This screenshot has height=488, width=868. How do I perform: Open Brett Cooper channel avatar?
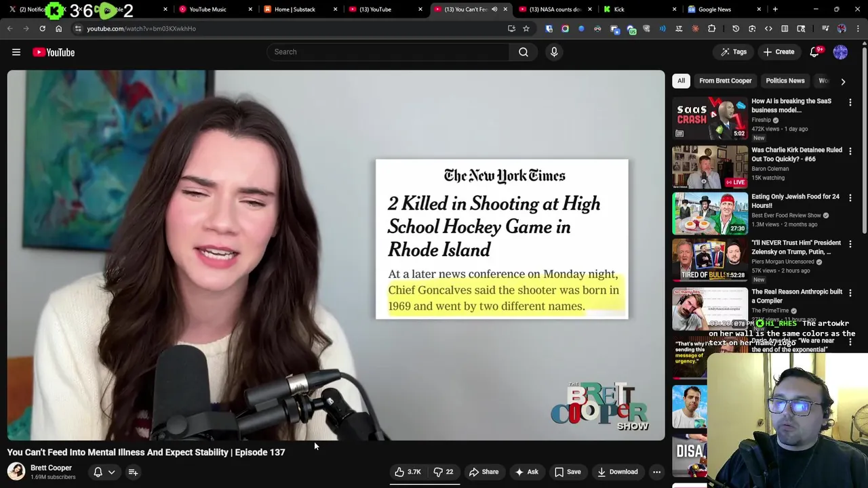pos(16,472)
